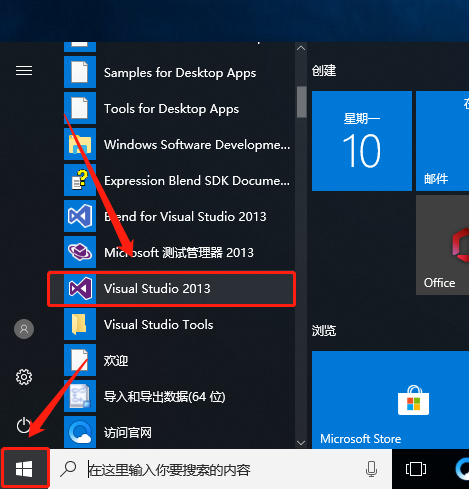Click the app list scrollbar thumb
469x489 pixels.
point(302,102)
